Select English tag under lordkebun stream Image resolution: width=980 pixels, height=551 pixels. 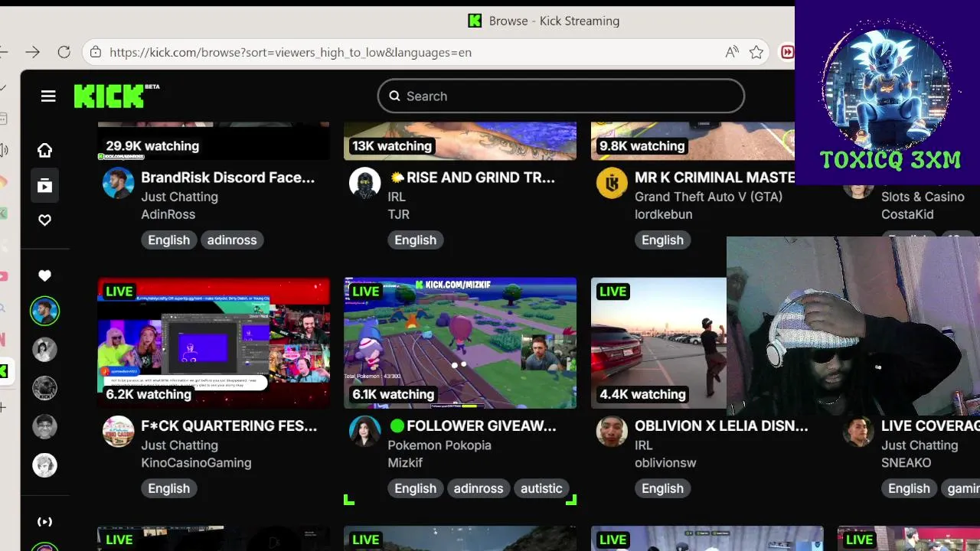[662, 240]
